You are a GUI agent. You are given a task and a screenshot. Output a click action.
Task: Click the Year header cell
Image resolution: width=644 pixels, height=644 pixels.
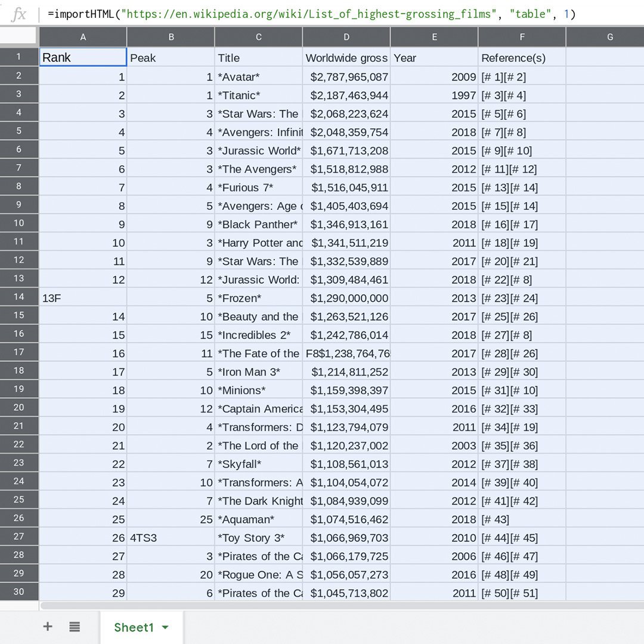(435, 57)
